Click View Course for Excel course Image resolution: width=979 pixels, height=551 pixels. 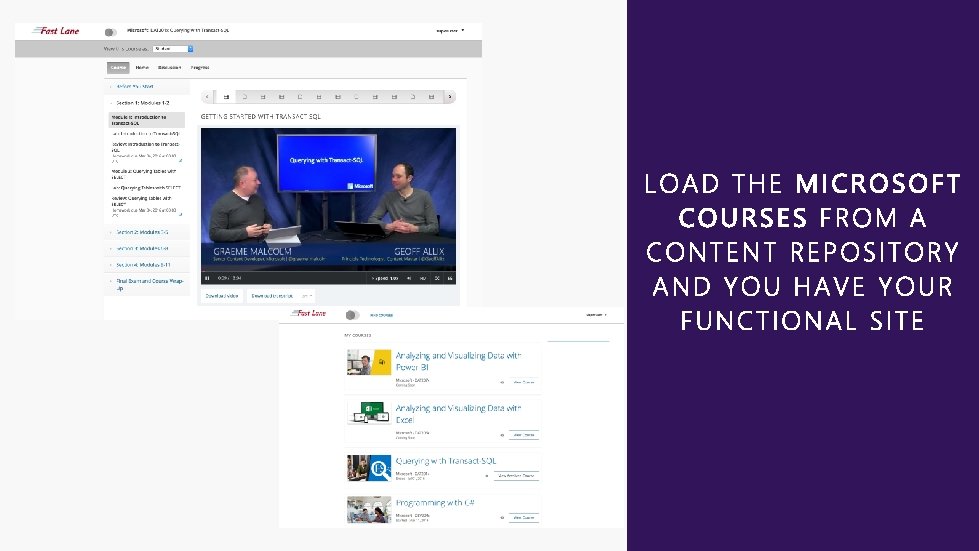pos(523,435)
